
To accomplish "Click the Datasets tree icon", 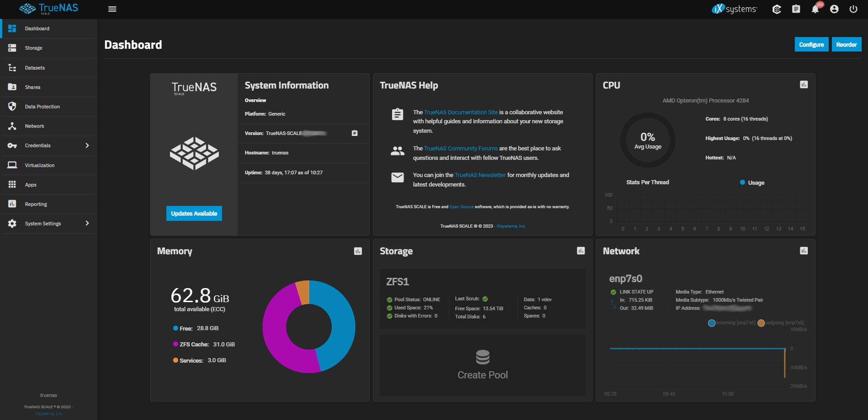I will click(12, 68).
